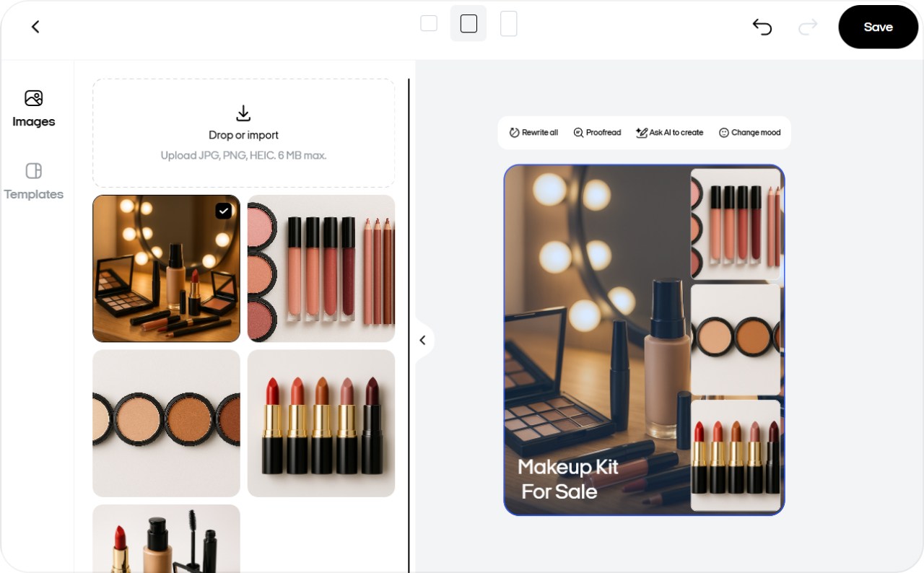
Task: Uncheck the selected vanity mirror image
Action: point(224,211)
